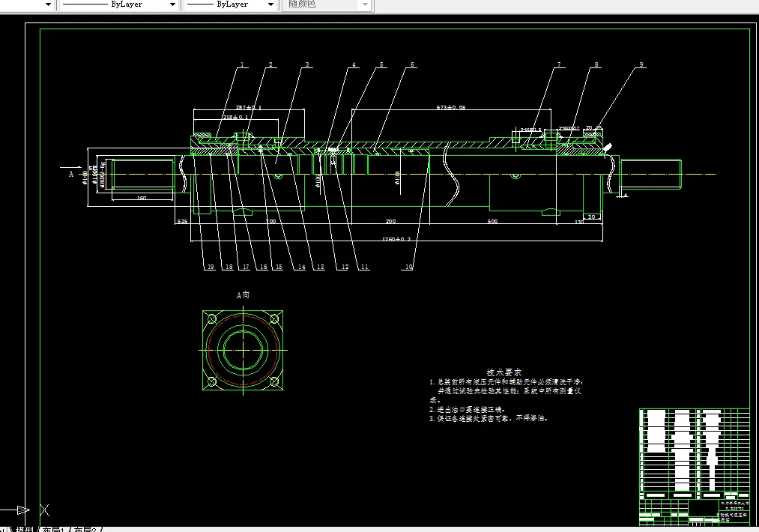Screen dimensions: 759x532
Task: Click the A-direction flange end view
Action: (243, 351)
